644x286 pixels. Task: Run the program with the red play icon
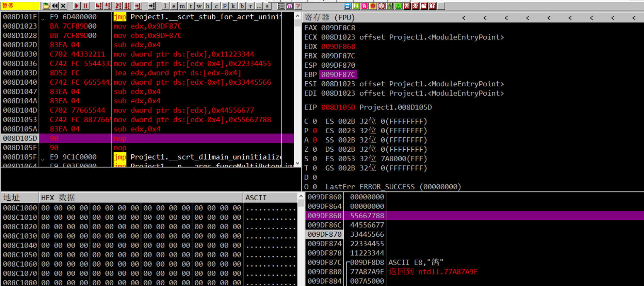point(77,6)
